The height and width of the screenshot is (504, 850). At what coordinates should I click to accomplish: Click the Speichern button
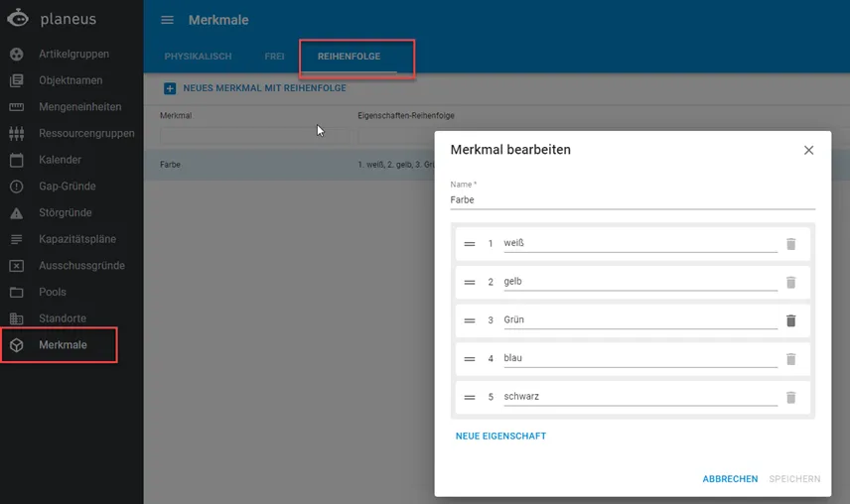point(794,479)
